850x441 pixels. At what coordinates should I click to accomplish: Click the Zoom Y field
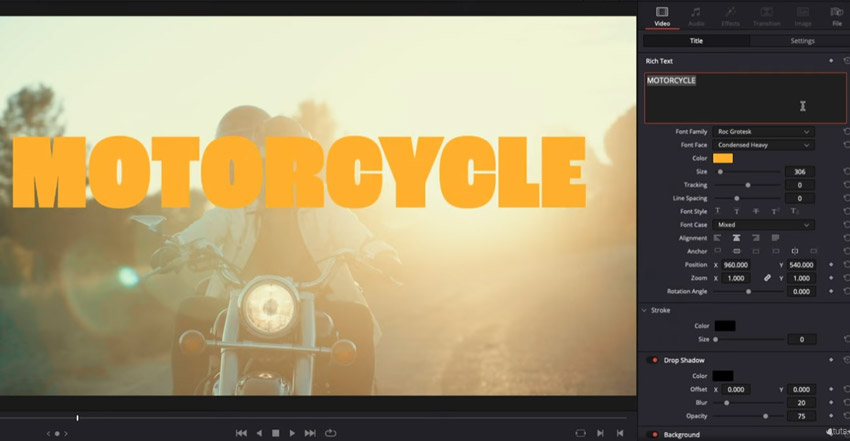[801, 278]
